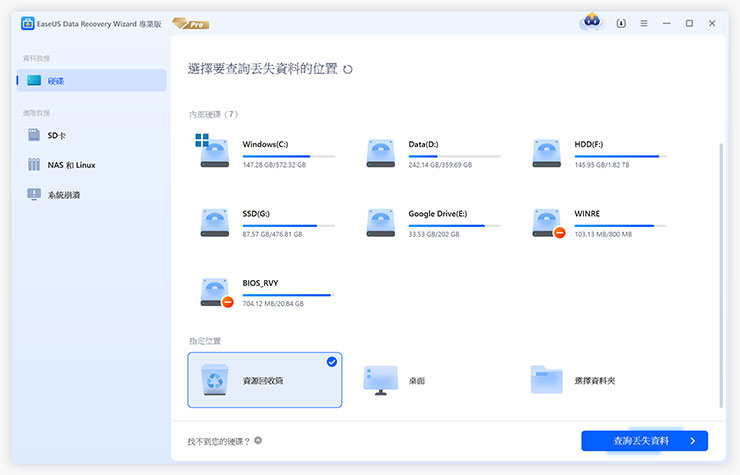Click the recycle bin location icon
Screen dimensions: 740x475
point(215,380)
